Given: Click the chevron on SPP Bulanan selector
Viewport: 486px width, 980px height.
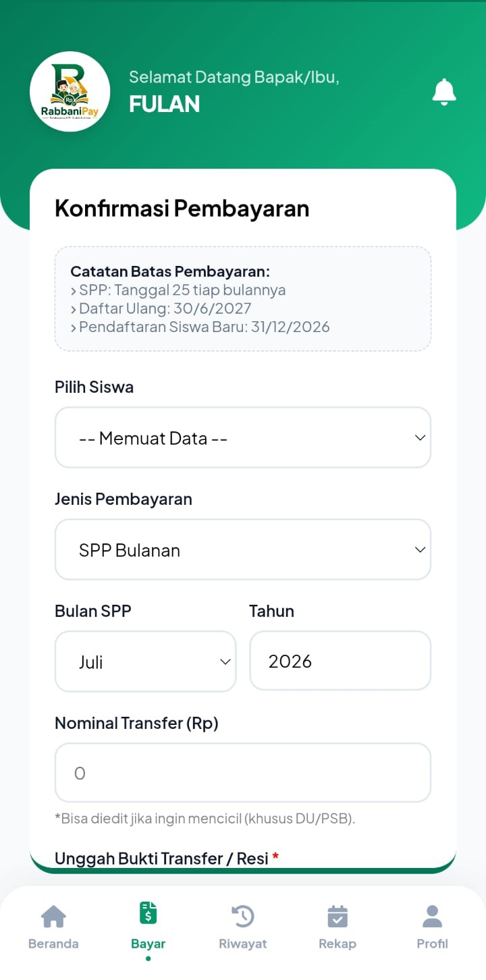Looking at the screenshot, I should (x=420, y=549).
